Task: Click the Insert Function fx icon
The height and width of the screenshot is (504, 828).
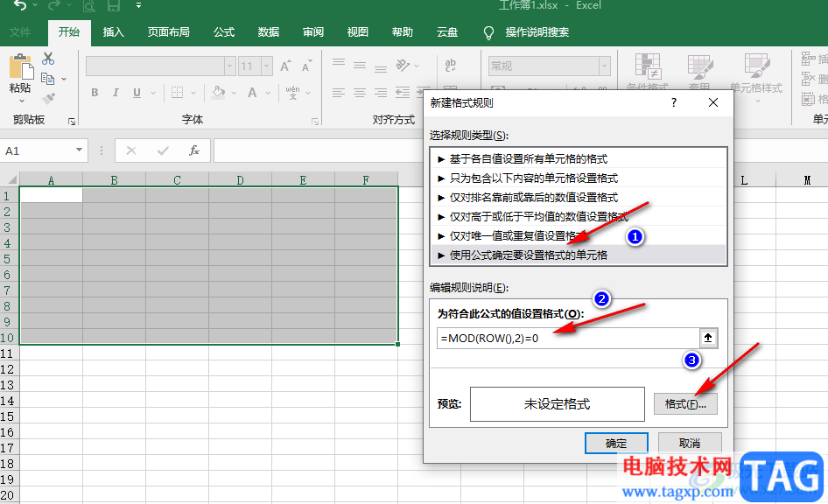Action: point(194,150)
